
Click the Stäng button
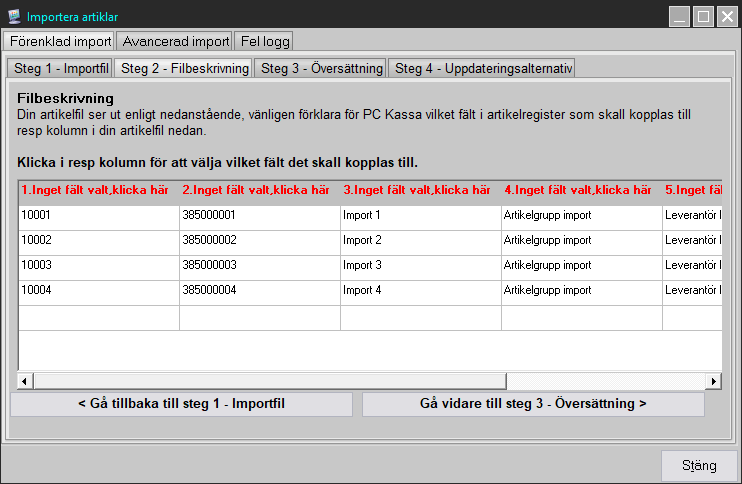tap(699, 466)
